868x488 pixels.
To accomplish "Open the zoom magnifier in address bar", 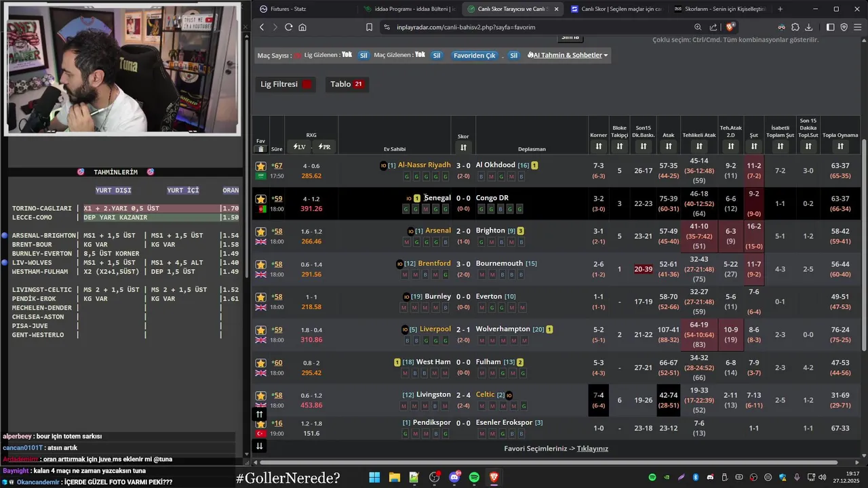I will [x=698, y=27].
